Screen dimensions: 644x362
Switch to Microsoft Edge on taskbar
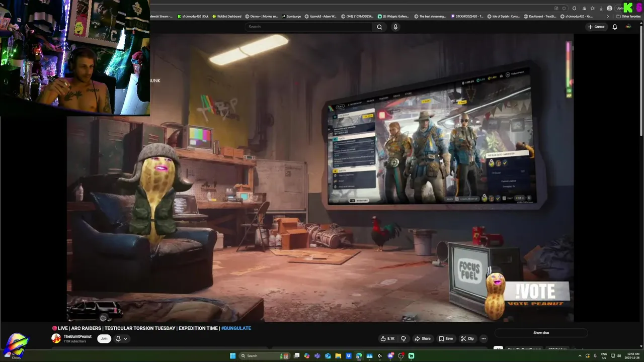[359, 356]
